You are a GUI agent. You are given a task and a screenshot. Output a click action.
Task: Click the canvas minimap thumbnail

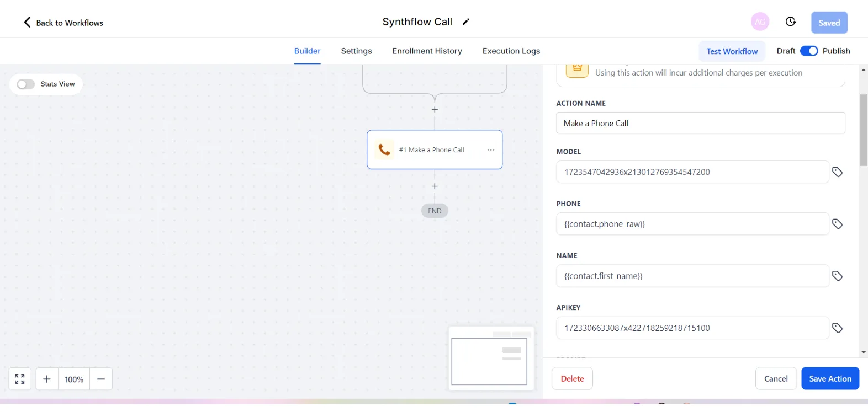491,359
